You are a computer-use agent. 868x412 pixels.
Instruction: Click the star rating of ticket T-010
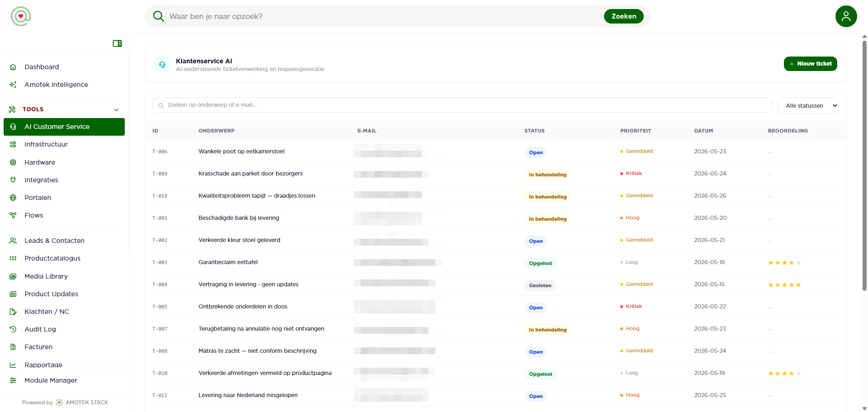click(784, 374)
